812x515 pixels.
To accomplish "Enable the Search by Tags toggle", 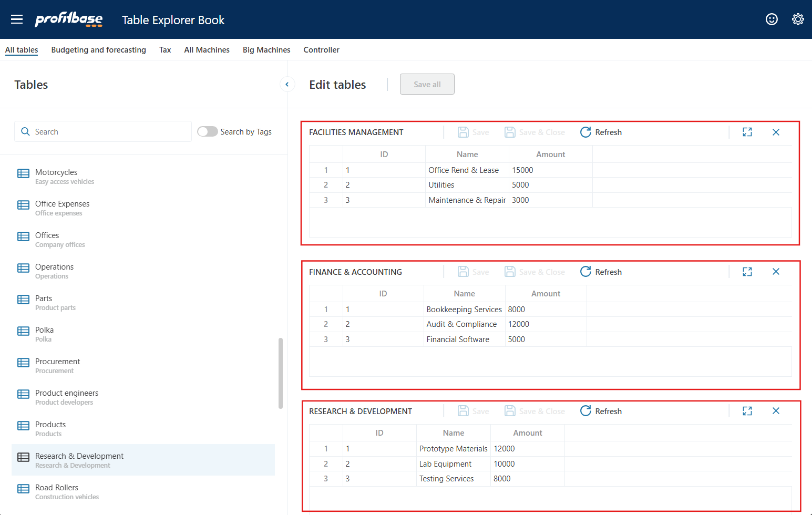I will coord(208,131).
